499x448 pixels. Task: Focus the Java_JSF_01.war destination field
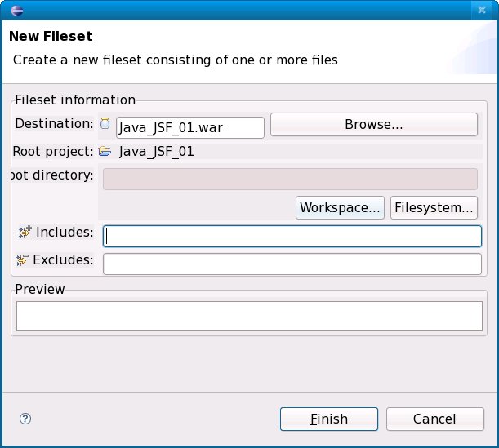pos(189,127)
